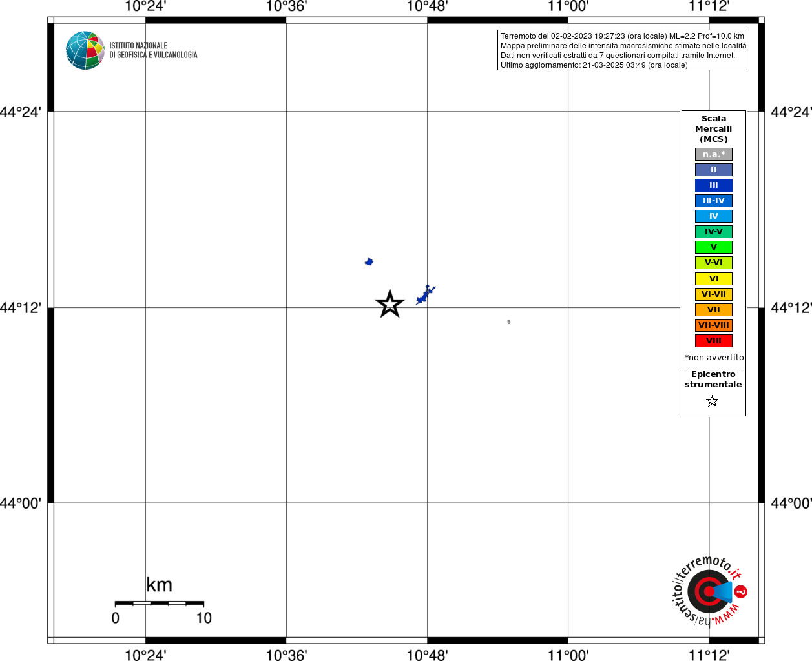Click the 'Terremoto del 02-02-2023' info line

coord(622,36)
